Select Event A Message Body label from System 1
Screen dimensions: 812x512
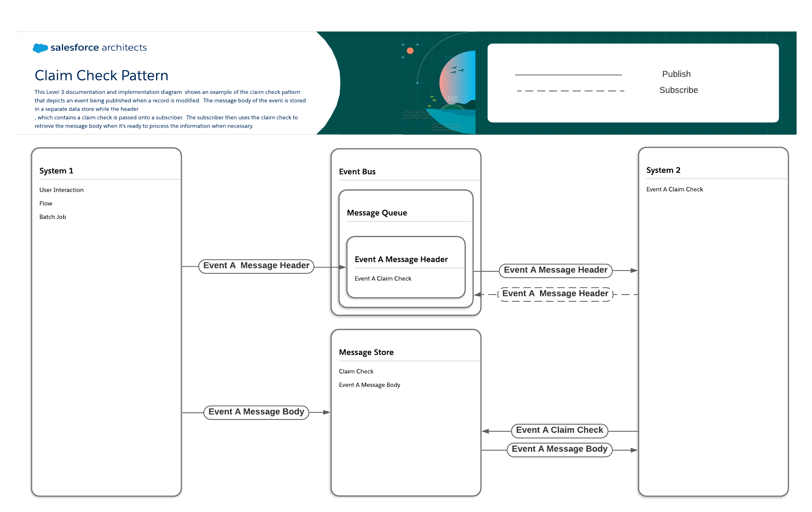pyautogui.click(x=256, y=412)
